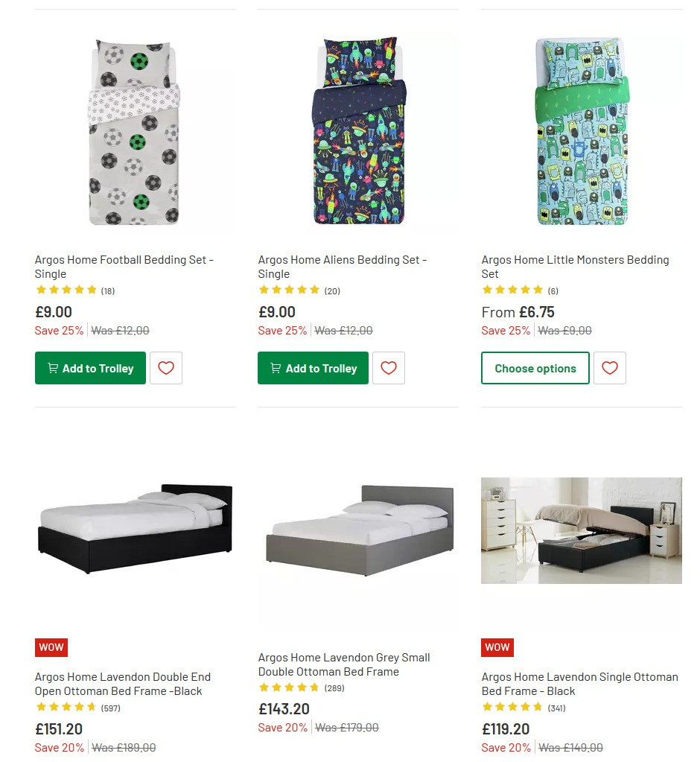Screen dimensions: 700x762
Task: Click the WOW badge on the Double Ottoman Bed Frame
Action: tap(51, 647)
